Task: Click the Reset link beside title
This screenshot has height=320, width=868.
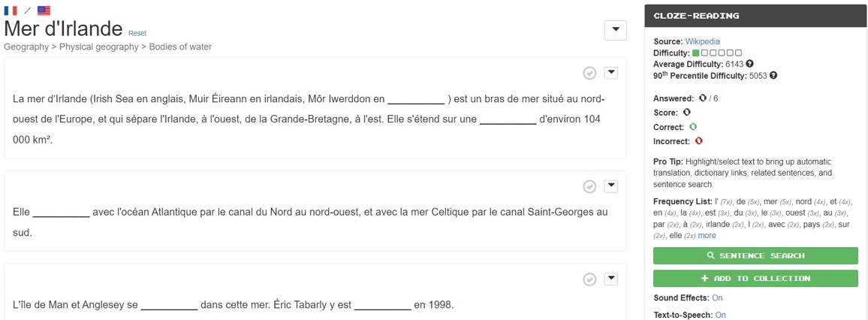Action: (137, 33)
